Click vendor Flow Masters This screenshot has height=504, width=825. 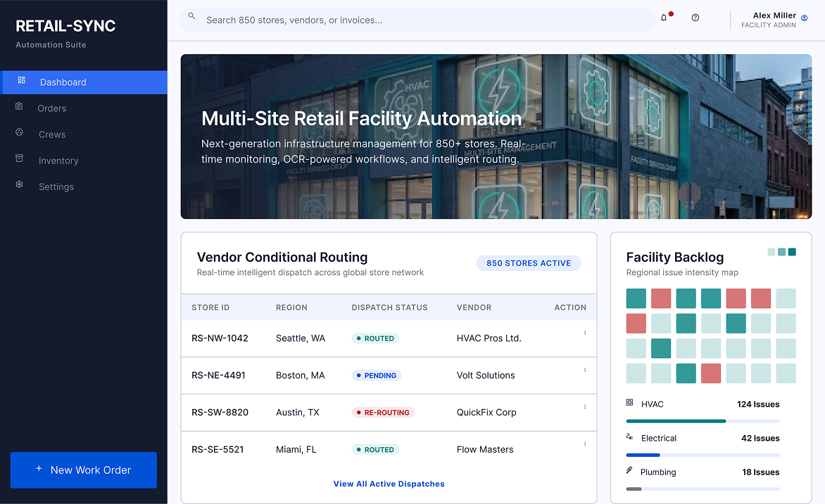pos(485,449)
